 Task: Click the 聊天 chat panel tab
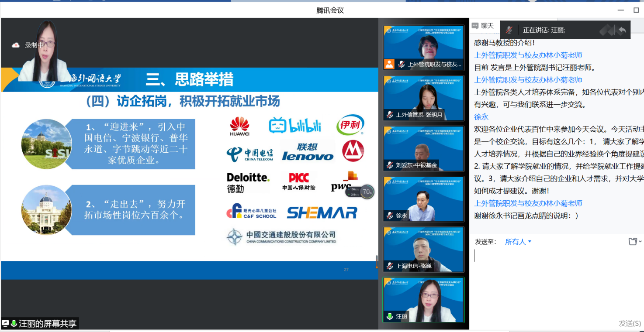487,26
